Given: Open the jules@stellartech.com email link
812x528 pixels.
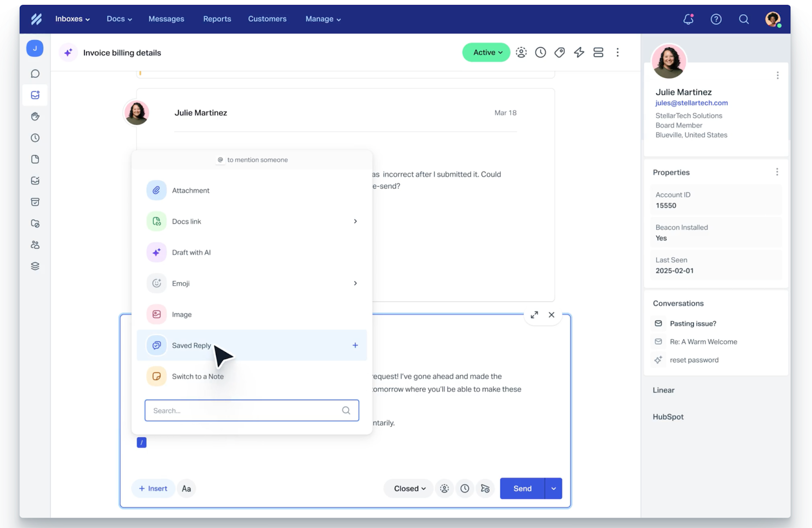Looking at the screenshot, I should (x=691, y=103).
